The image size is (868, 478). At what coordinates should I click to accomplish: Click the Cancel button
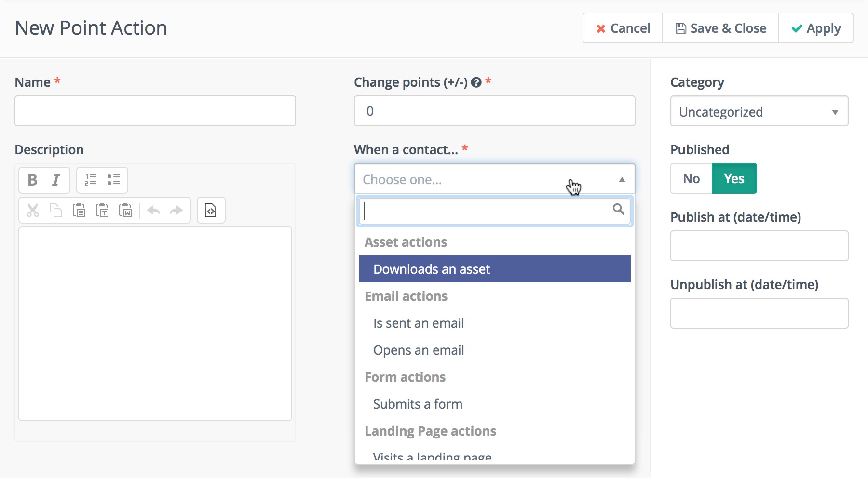(623, 28)
